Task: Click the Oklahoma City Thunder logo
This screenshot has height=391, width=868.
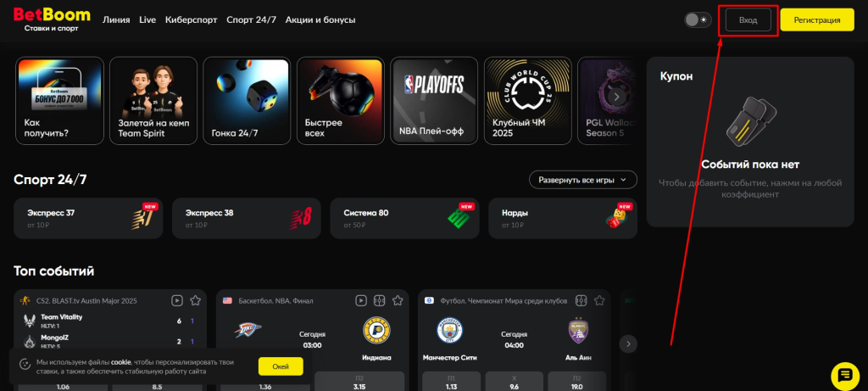Action: [x=247, y=331]
